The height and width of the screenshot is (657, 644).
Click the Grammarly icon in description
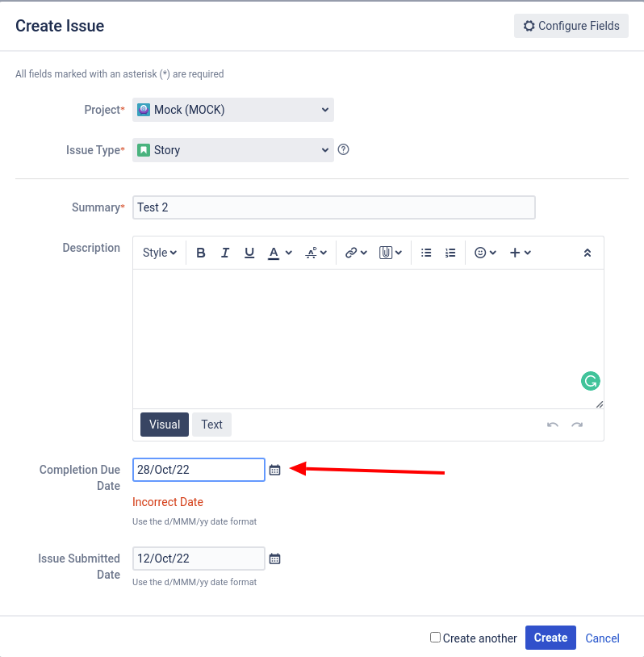(591, 381)
